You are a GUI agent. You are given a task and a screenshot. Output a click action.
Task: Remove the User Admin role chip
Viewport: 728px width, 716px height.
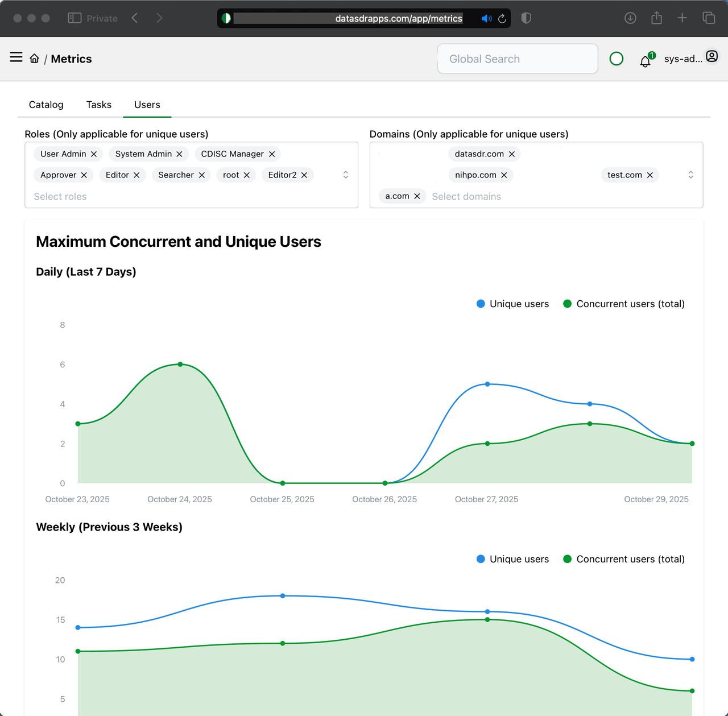[93, 154]
